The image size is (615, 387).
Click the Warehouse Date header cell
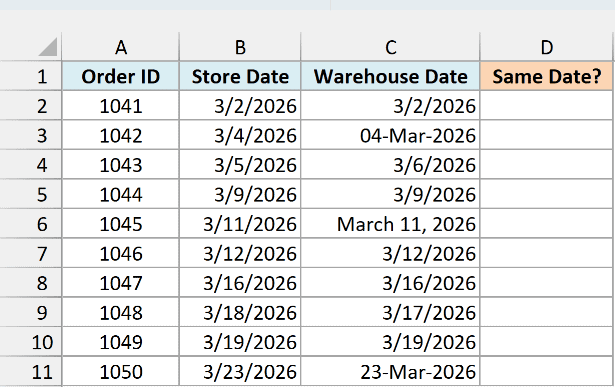click(x=390, y=76)
